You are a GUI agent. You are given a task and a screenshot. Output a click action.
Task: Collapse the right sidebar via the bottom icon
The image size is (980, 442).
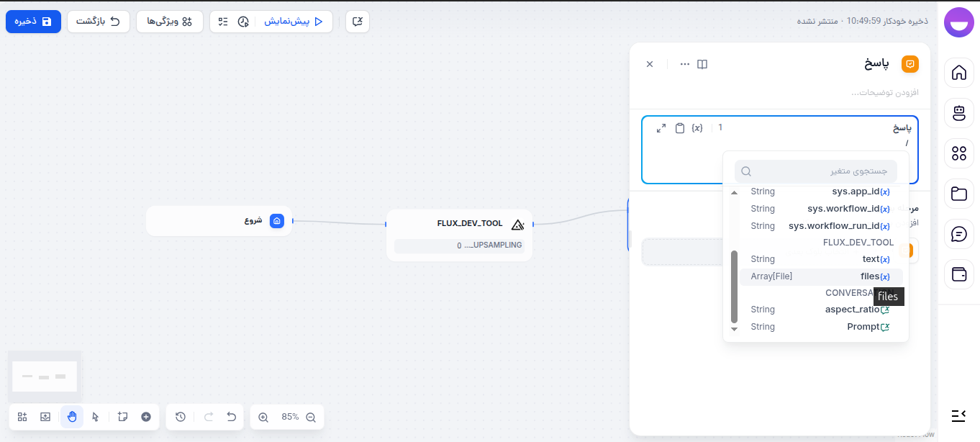coord(958,415)
